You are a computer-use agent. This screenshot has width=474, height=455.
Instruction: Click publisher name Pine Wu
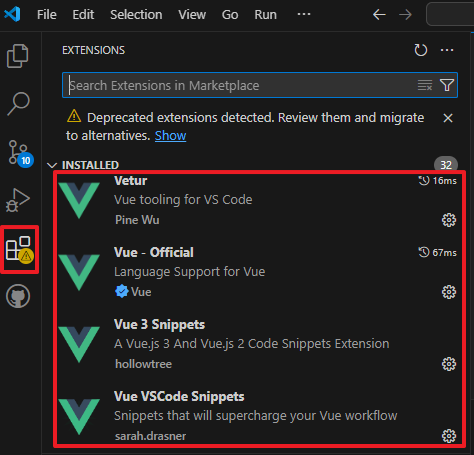(137, 220)
